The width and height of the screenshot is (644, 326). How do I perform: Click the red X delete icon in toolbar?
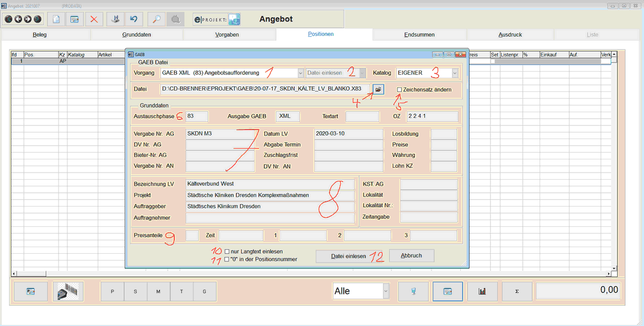[x=94, y=19]
